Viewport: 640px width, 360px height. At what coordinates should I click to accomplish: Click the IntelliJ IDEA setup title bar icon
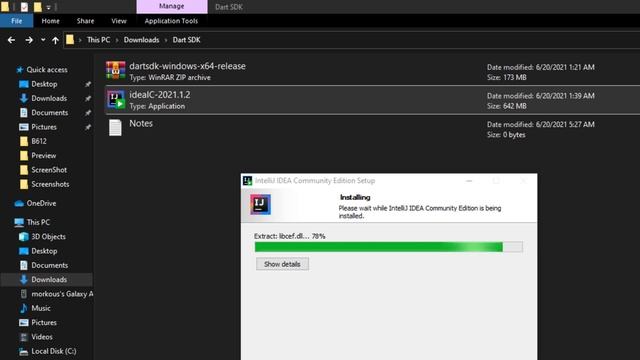pos(247,180)
